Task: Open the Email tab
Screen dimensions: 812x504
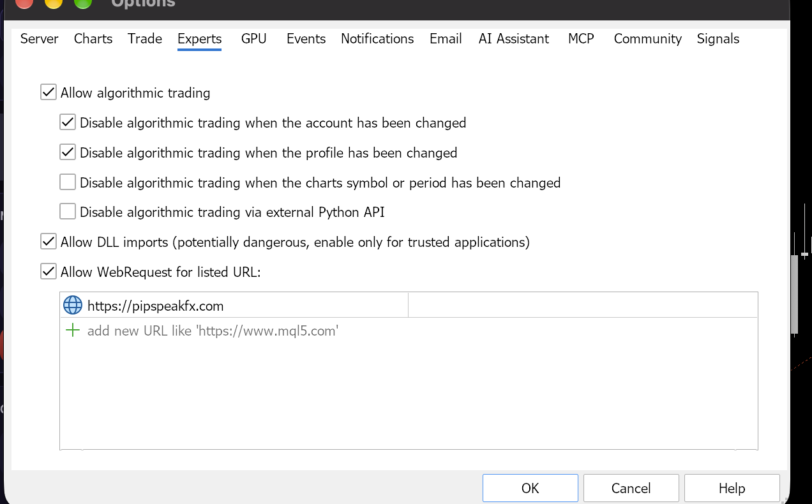Action: [x=446, y=39]
